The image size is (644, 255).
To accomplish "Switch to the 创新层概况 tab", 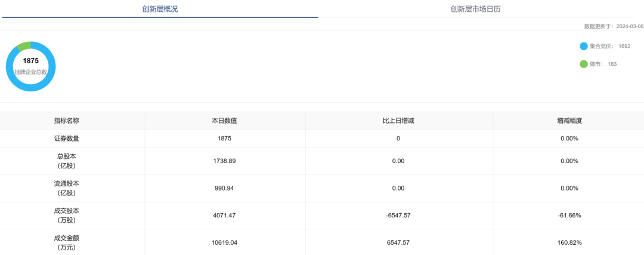I will pyautogui.click(x=160, y=9).
